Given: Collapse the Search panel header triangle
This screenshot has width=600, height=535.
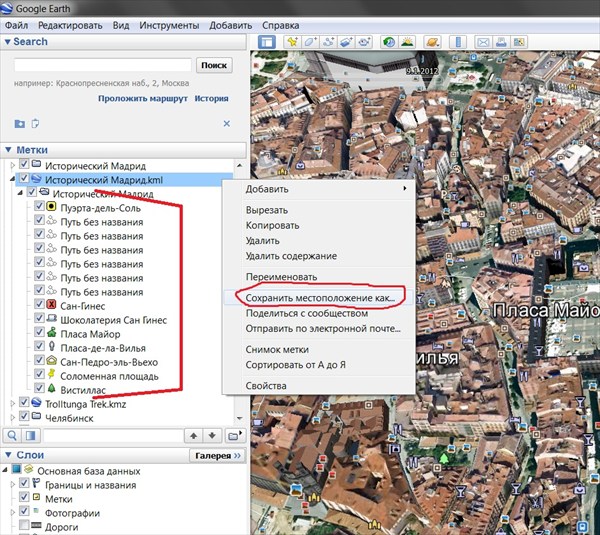Looking at the screenshot, I should [7, 42].
